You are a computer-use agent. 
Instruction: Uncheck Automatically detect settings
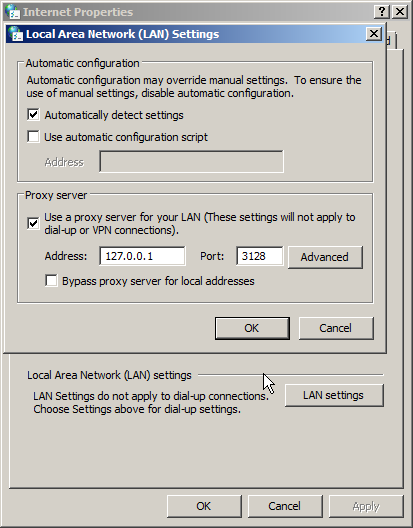pos(33,115)
